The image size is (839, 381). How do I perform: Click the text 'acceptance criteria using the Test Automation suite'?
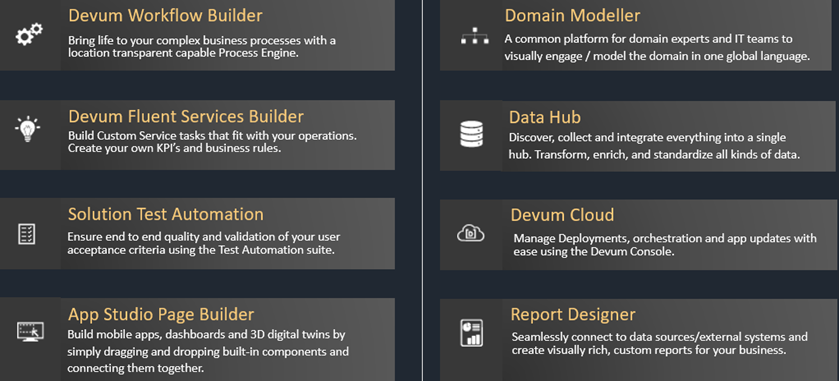point(201,250)
